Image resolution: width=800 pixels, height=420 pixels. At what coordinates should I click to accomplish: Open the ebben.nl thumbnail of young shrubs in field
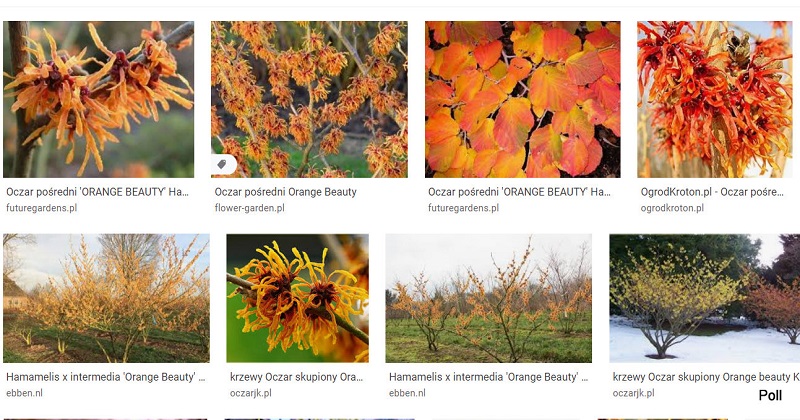pyautogui.click(x=488, y=298)
